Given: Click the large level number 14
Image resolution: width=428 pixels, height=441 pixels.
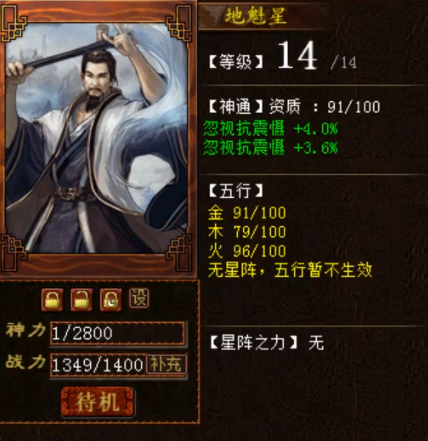Looking at the screenshot, I should click(x=297, y=55).
